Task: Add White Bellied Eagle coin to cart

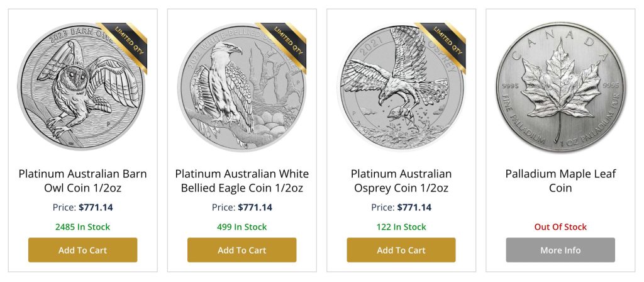Action: coord(242,250)
